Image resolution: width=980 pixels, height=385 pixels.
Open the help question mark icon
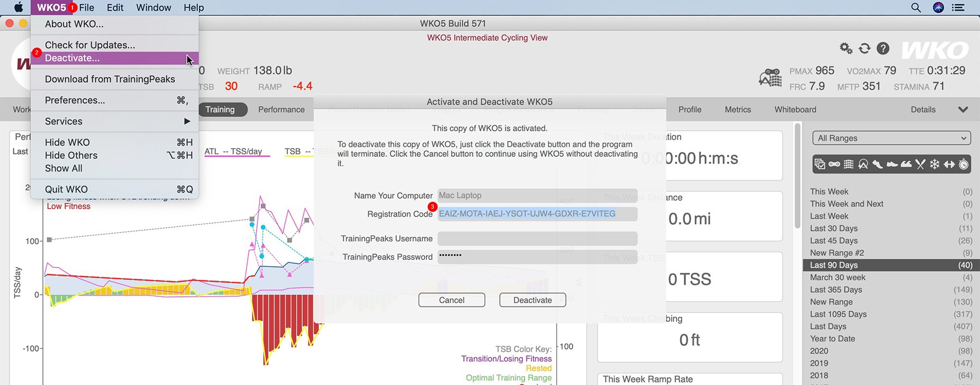pos(883,48)
